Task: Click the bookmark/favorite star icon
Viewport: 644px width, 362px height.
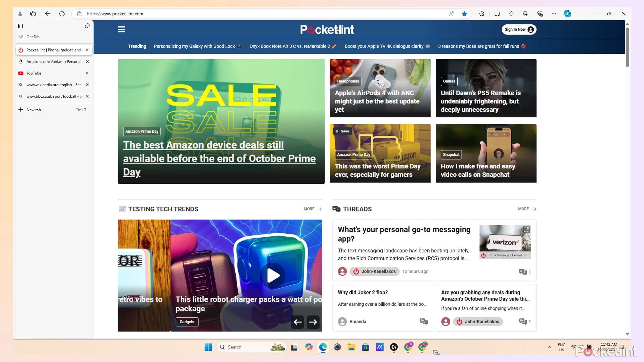Action: click(x=465, y=14)
